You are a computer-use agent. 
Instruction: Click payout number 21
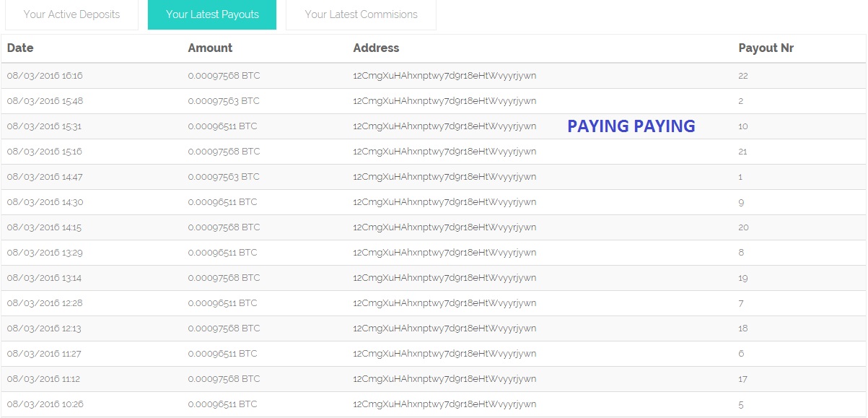click(x=743, y=152)
